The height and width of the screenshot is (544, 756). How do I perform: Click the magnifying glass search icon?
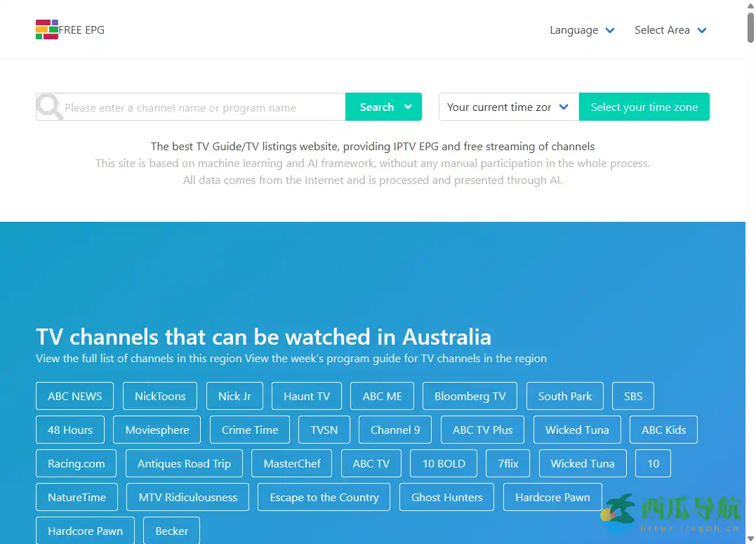[50, 107]
